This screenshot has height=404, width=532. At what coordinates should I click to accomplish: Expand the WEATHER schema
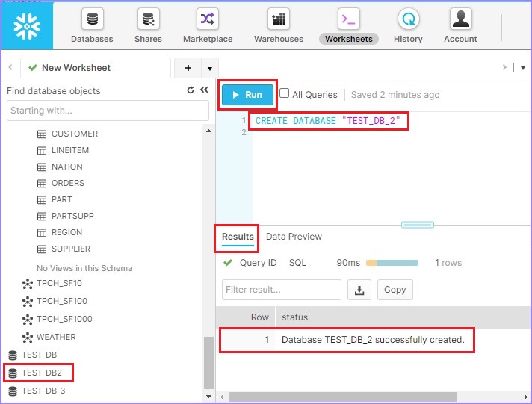point(49,338)
